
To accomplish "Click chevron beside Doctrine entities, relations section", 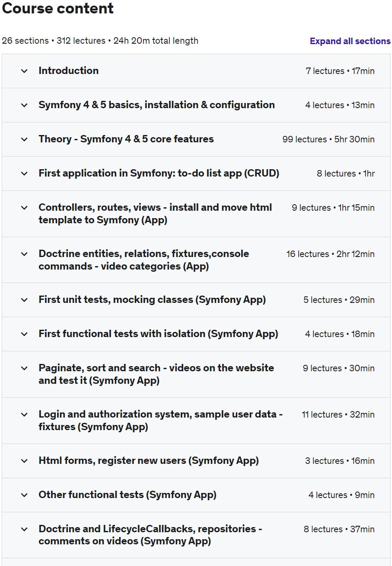I will pyautogui.click(x=24, y=254).
